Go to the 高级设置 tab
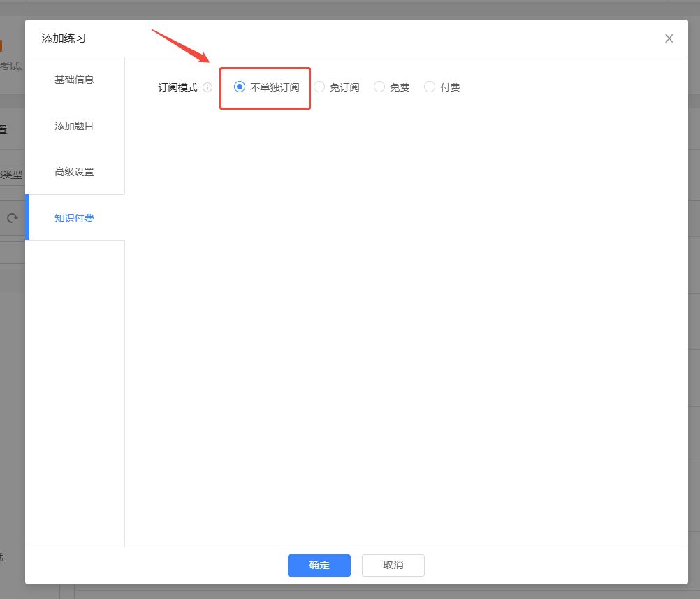The width and height of the screenshot is (700, 599). point(74,172)
